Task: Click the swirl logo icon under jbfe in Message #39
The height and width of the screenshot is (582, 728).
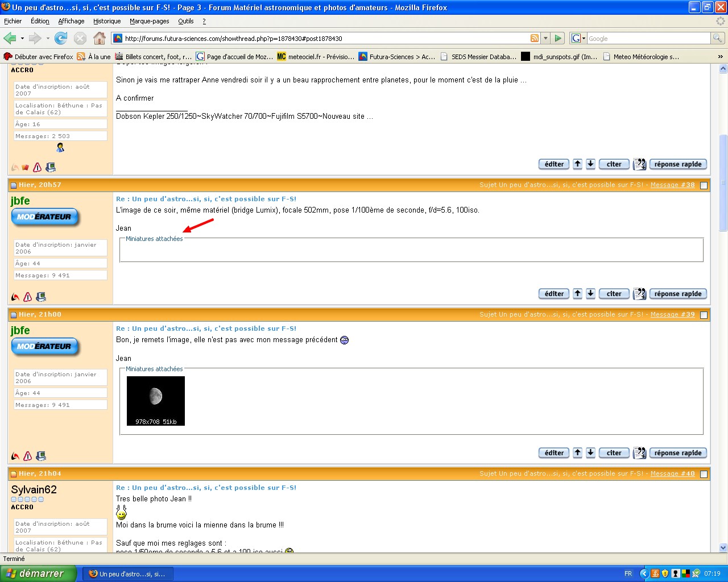Action: tap(15, 456)
